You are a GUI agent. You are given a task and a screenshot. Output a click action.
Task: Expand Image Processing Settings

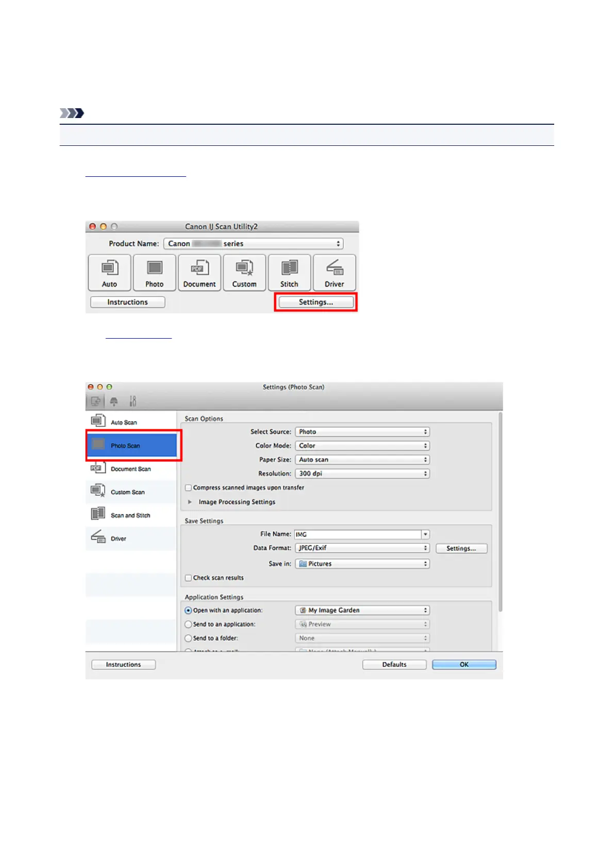pyautogui.click(x=190, y=502)
